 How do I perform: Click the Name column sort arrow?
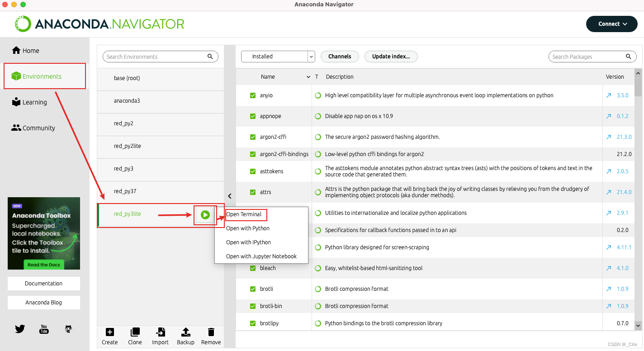308,77
